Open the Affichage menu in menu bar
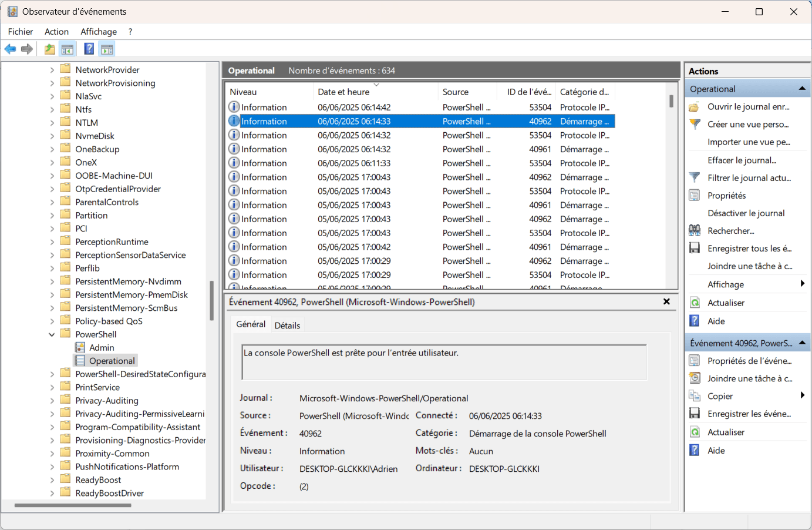The width and height of the screenshot is (812, 530). (99, 32)
